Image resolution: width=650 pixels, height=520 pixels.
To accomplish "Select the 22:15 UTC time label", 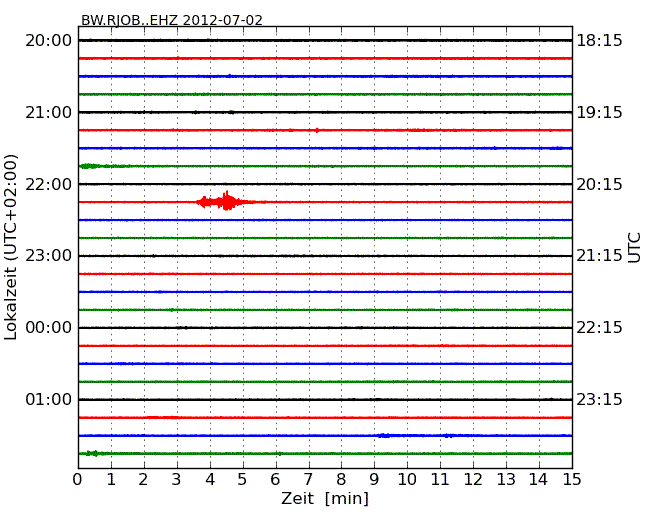I will pyautogui.click(x=599, y=328).
